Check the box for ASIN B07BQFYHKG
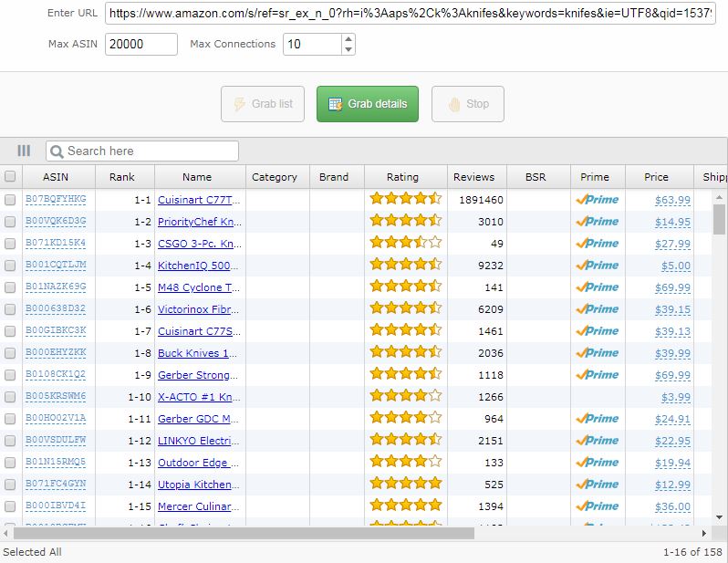This screenshot has width=728, height=563. (10, 199)
